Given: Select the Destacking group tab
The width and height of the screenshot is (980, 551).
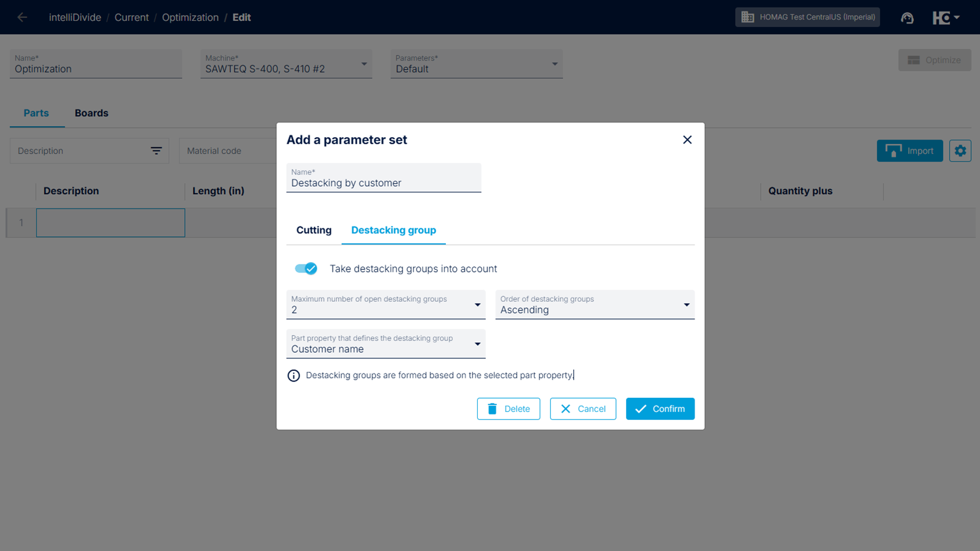Looking at the screenshot, I should pyautogui.click(x=393, y=230).
